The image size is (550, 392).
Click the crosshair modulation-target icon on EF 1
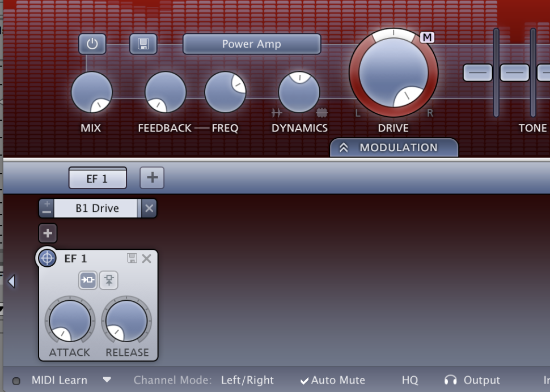(48, 258)
